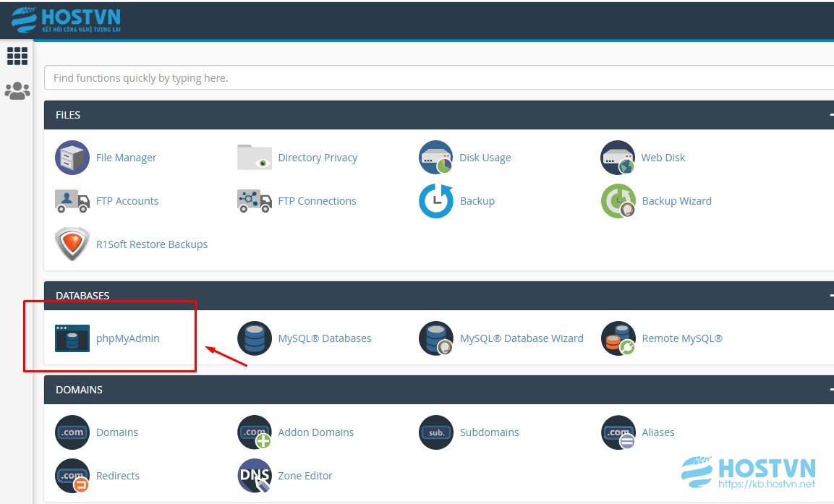Click the green Backup Wizard icon
The width and height of the screenshot is (834, 504).
618,201
